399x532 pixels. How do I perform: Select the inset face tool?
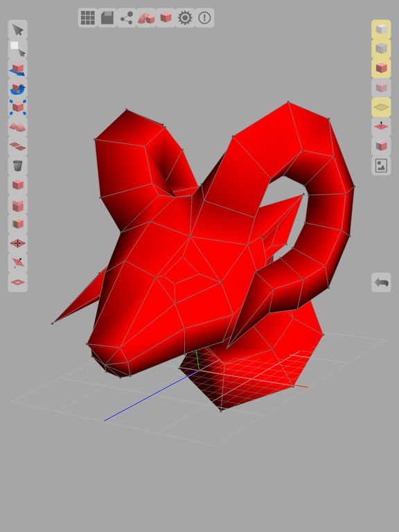coord(17,283)
